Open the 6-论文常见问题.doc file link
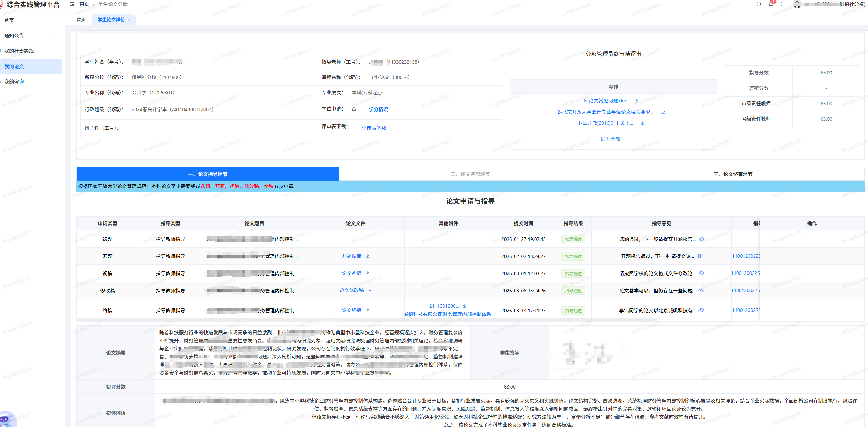Image resolution: width=868 pixels, height=427 pixels. pyautogui.click(x=605, y=101)
